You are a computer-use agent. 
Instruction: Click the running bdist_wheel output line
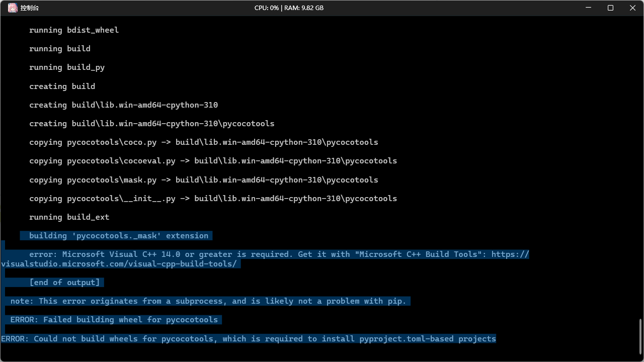coord(73,30)
